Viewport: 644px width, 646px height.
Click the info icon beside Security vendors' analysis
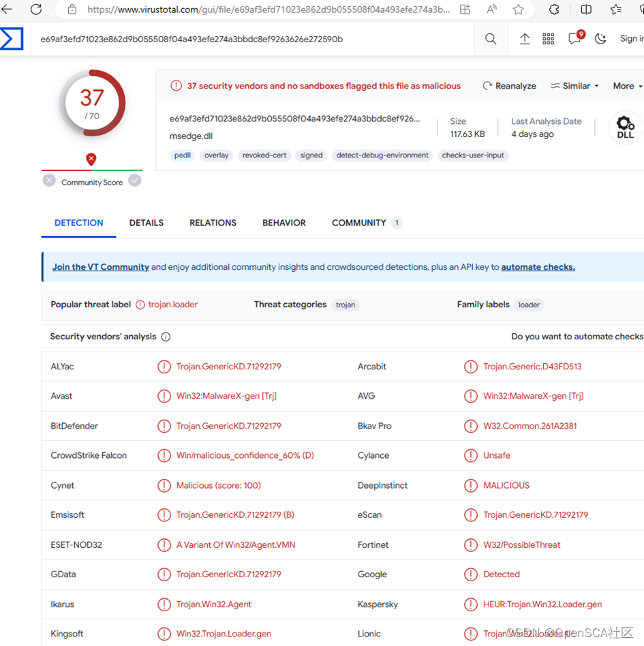(x=166, y=337)
